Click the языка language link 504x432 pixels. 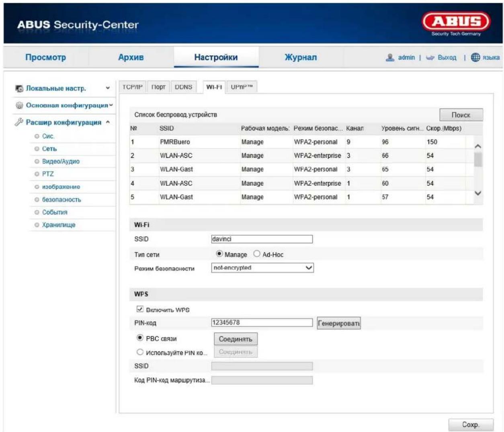(x=491, y=57)
